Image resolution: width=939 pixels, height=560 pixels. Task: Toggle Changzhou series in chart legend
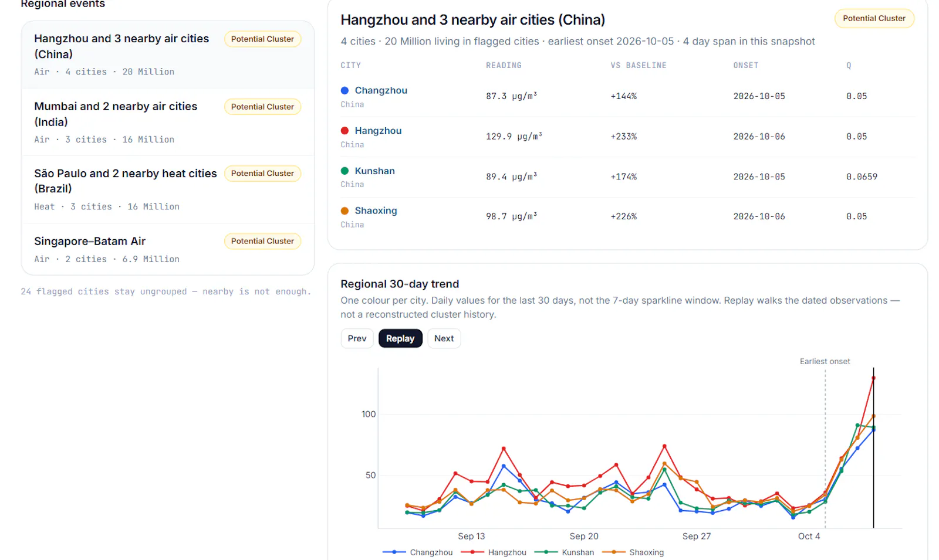(417, 552)
